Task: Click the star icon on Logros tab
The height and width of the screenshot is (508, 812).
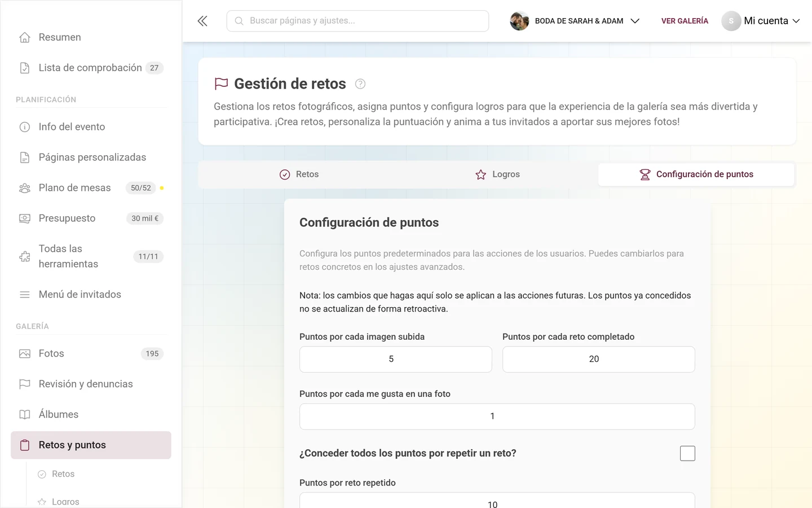Action: coord(480,174)
